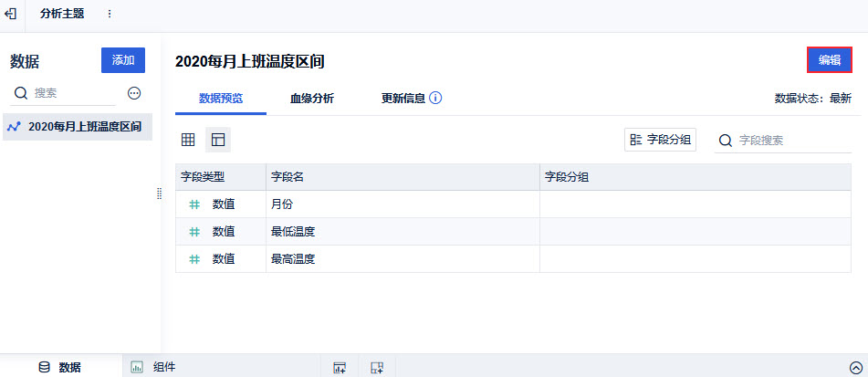Click the exit icon at top-left

coord(11,14)
